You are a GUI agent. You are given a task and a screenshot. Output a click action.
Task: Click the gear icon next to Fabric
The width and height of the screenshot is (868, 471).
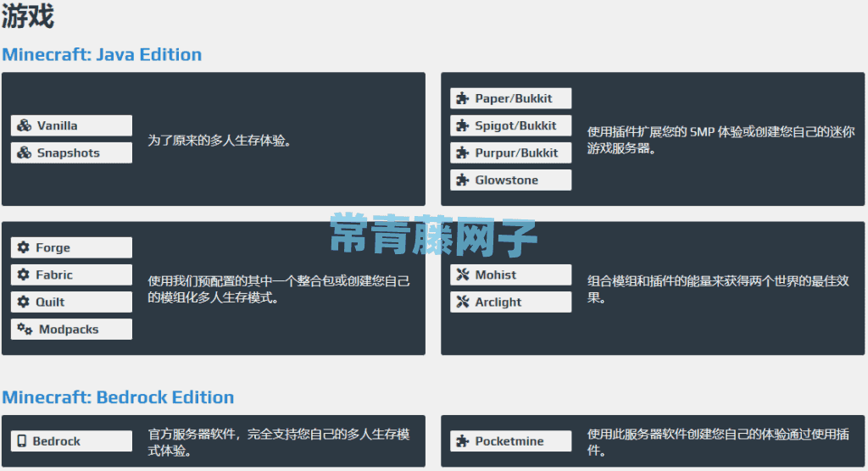click(23, 274)
